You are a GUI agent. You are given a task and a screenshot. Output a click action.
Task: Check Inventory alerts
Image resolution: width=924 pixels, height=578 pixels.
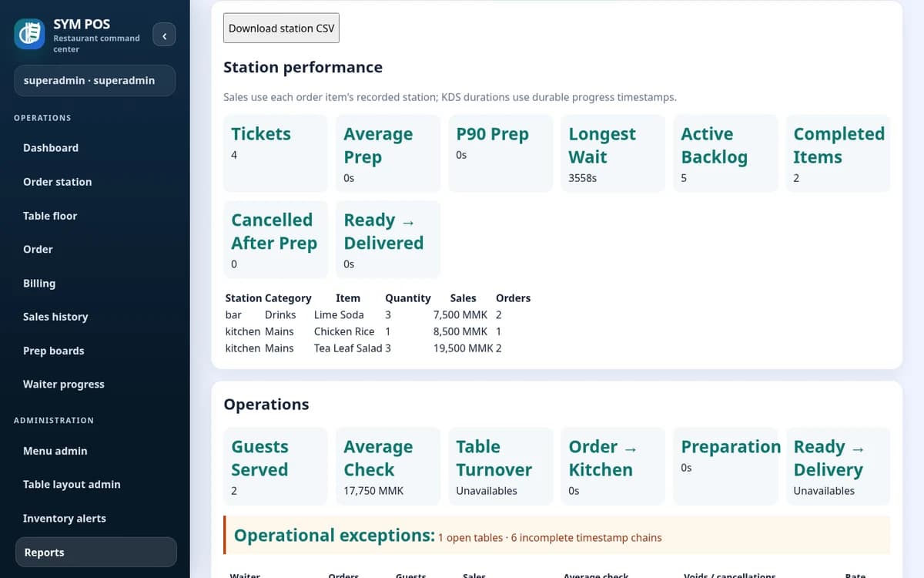click(95, 518)
